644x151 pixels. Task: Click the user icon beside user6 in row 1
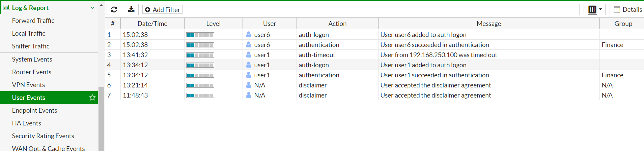[x=249, y=35]
